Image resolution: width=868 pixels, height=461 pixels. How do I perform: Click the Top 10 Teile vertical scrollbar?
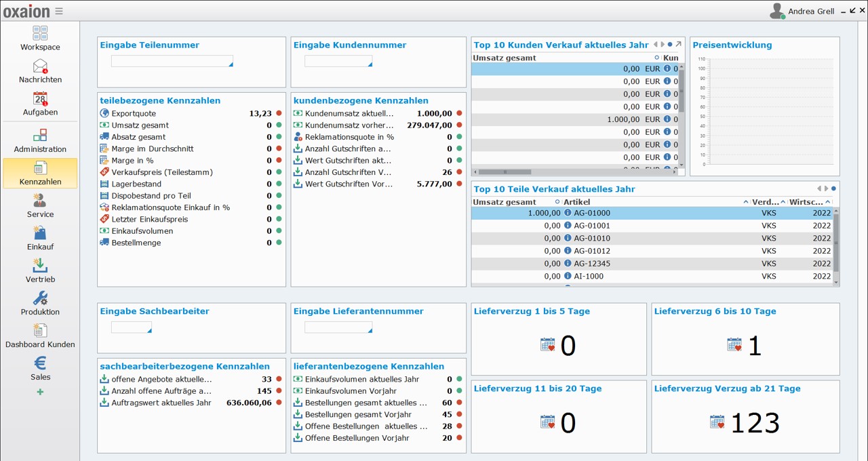click(x=836, y=247)
